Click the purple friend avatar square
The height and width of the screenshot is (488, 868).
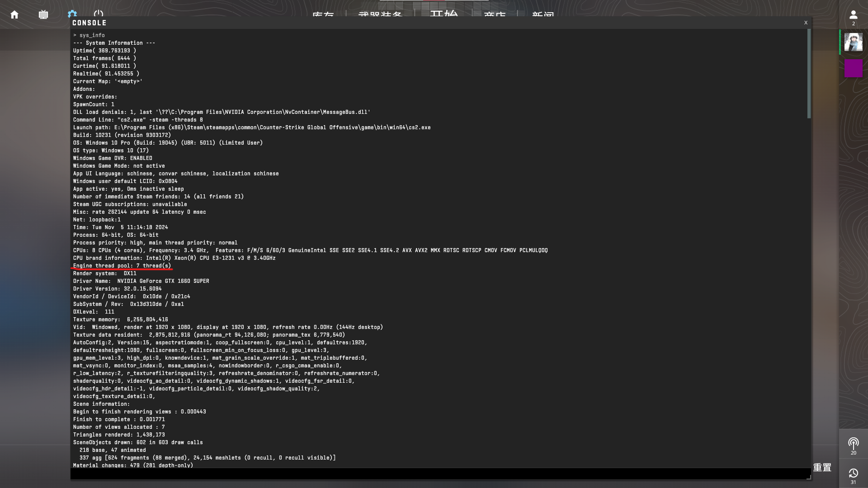pos(853,69)
